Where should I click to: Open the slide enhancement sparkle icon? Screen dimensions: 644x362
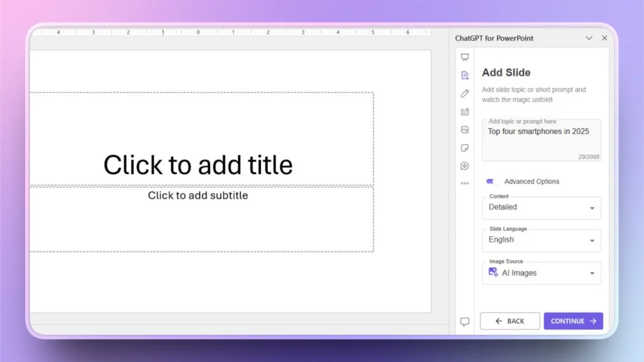coord(465,111)
